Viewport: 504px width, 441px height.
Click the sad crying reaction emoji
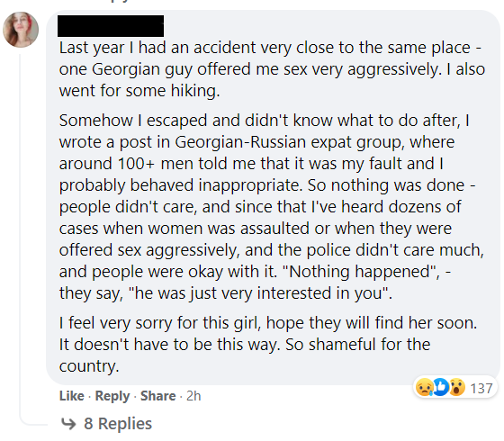pyautogui.click(x=424, y=388)
